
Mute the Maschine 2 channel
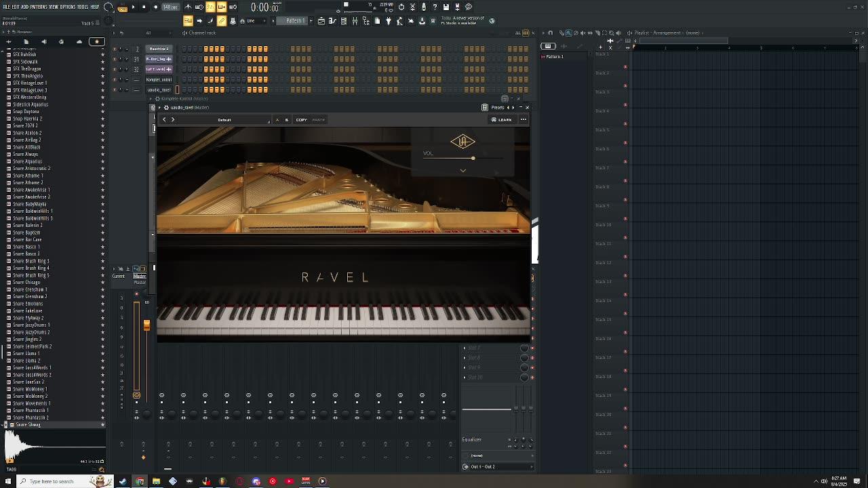coord(115,49)
